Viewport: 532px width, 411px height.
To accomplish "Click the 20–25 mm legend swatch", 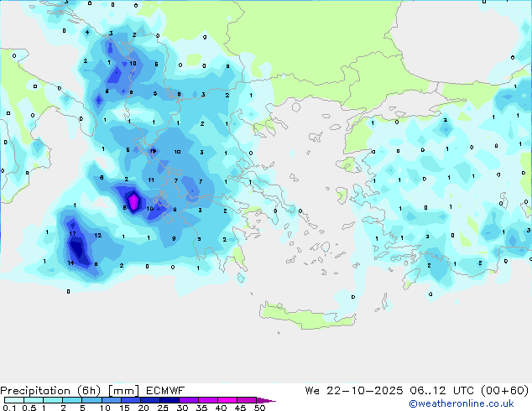I will coord(149,400).
